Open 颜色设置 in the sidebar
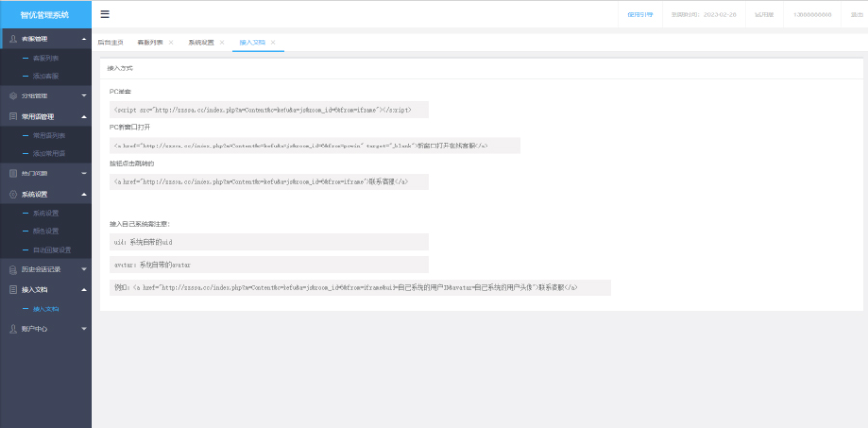This screenshot has width=868, height=428. click(45, 231)
